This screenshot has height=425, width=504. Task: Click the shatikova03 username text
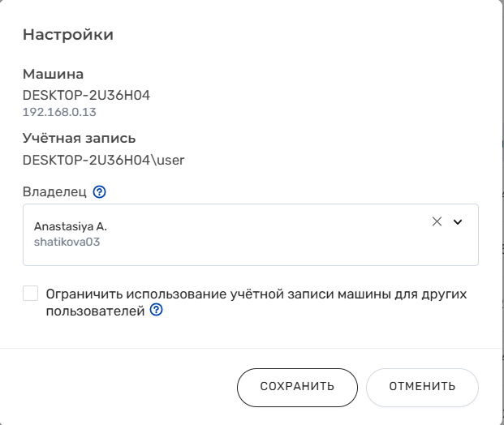click(x=67, y=241)
